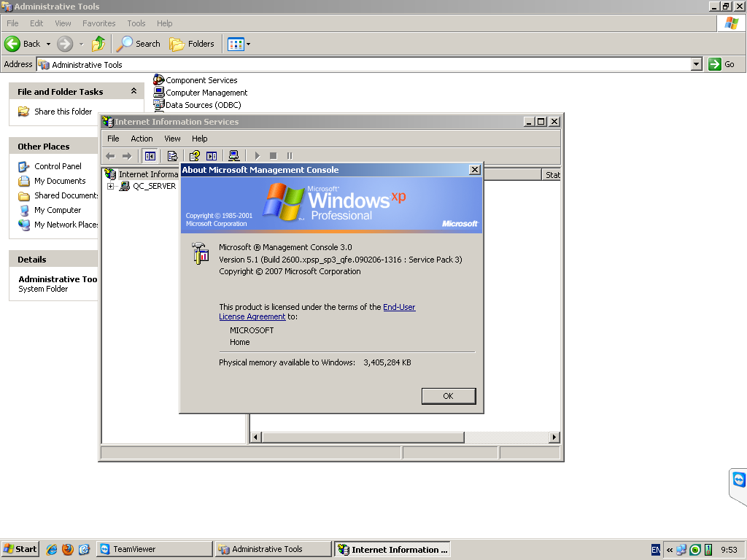Open the Favorites menu
The height and width of the screenshot is (560, 747).
[98, 23]
